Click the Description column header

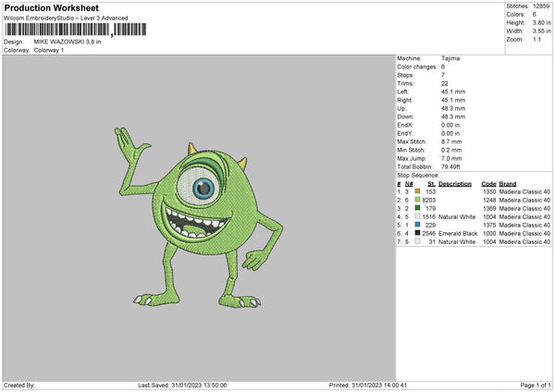tap(454, 183)
